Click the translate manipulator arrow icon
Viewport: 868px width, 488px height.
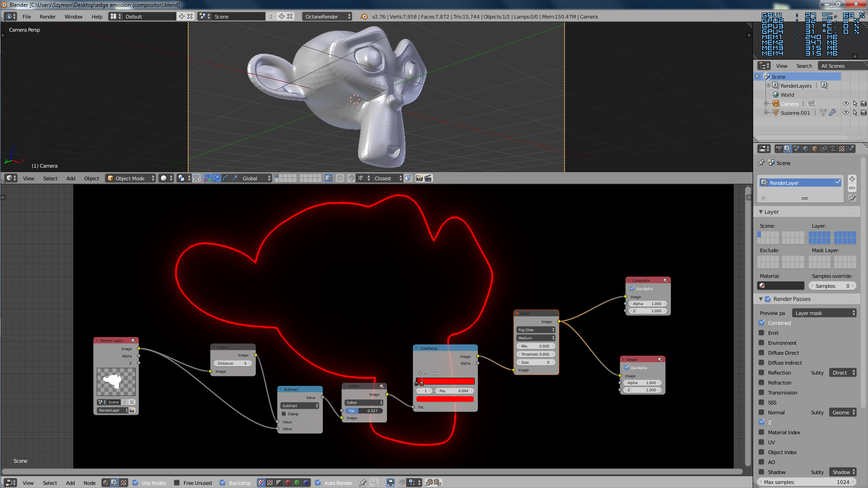coord(217,178)
